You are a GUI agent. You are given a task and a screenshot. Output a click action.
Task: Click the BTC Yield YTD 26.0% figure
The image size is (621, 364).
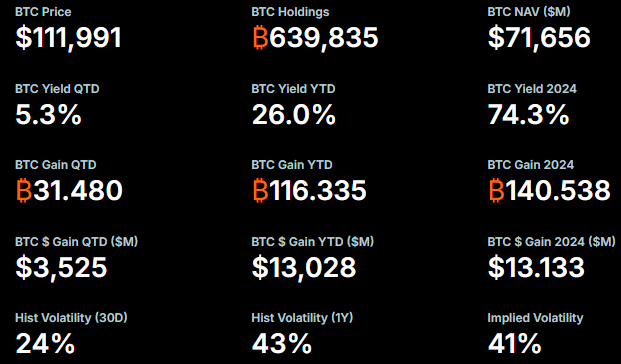293,114
